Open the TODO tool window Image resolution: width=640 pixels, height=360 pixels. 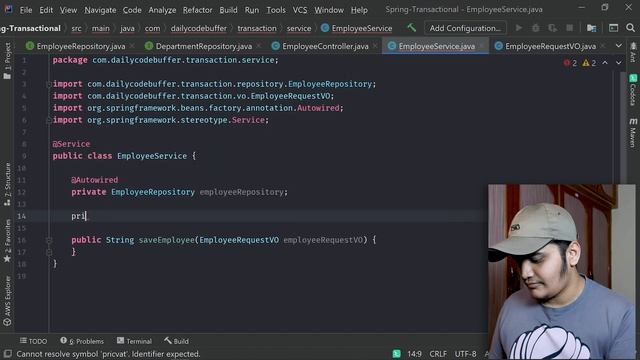(33, 341)
